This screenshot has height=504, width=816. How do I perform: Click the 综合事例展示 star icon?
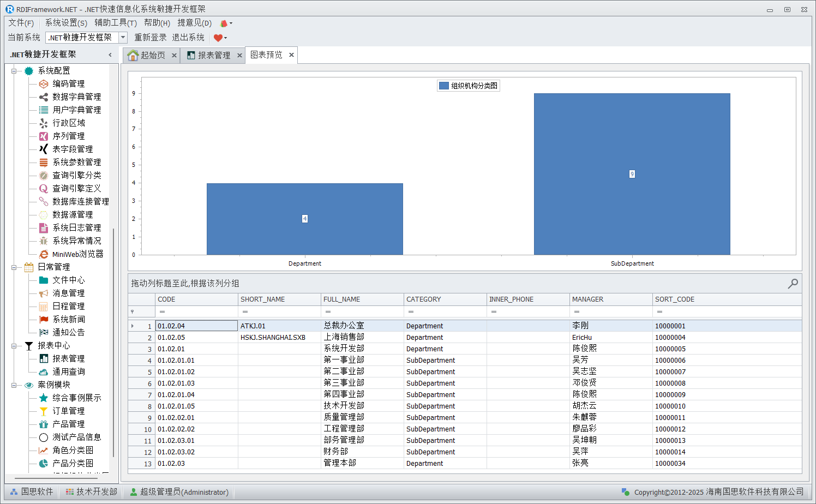(44, 398)
